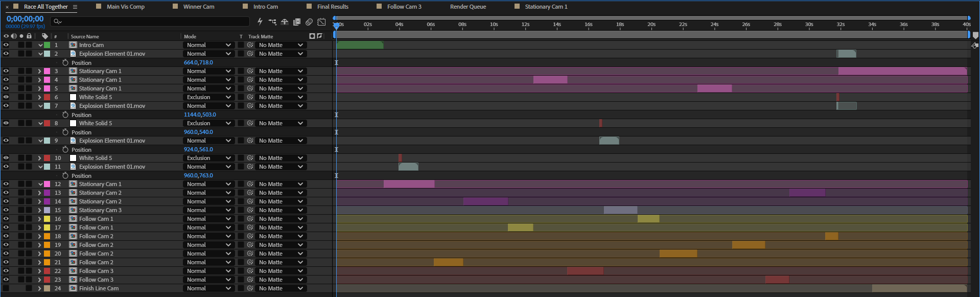Click the Explosion Element 01.mov icon on layer 11
This screenshot has height=297, width=980.
(x=73, y=167)
